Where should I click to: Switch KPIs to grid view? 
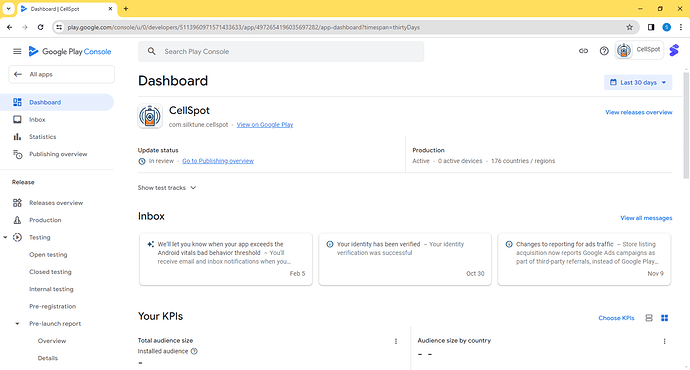664,318
